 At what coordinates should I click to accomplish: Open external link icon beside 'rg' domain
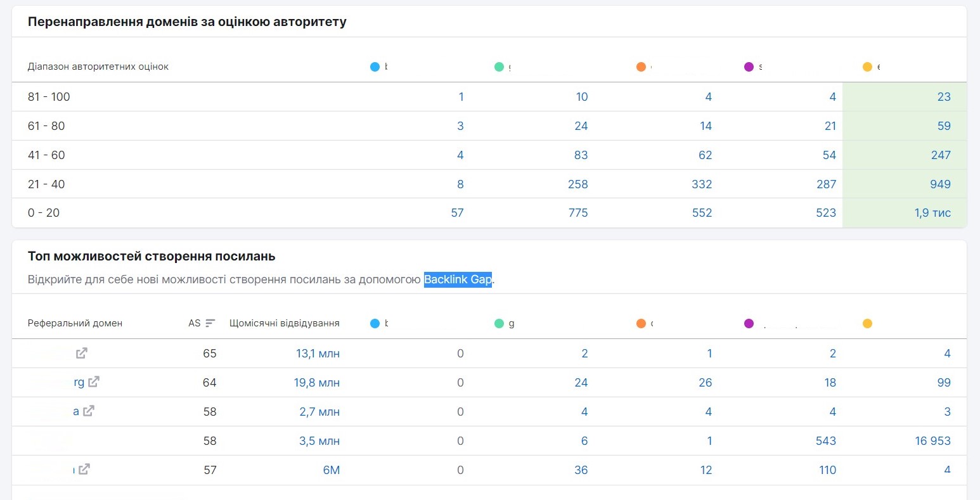click(94, 381)
